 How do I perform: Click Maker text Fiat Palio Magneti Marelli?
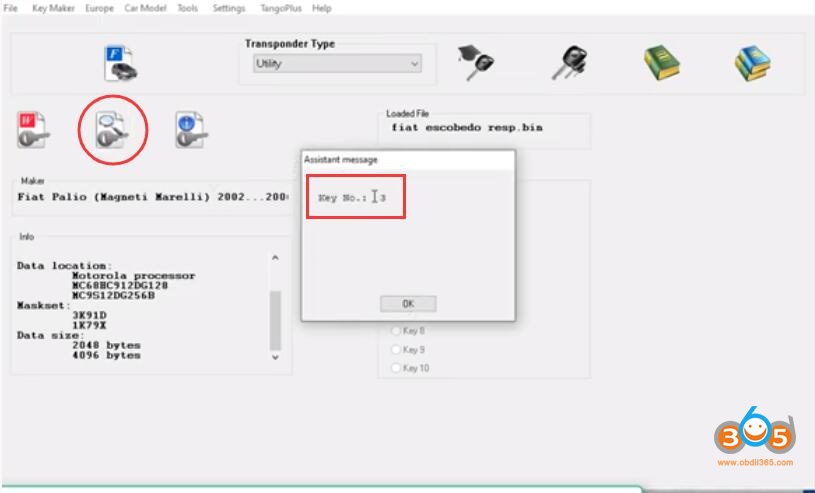pyautogui.click(x=152, y=197)
